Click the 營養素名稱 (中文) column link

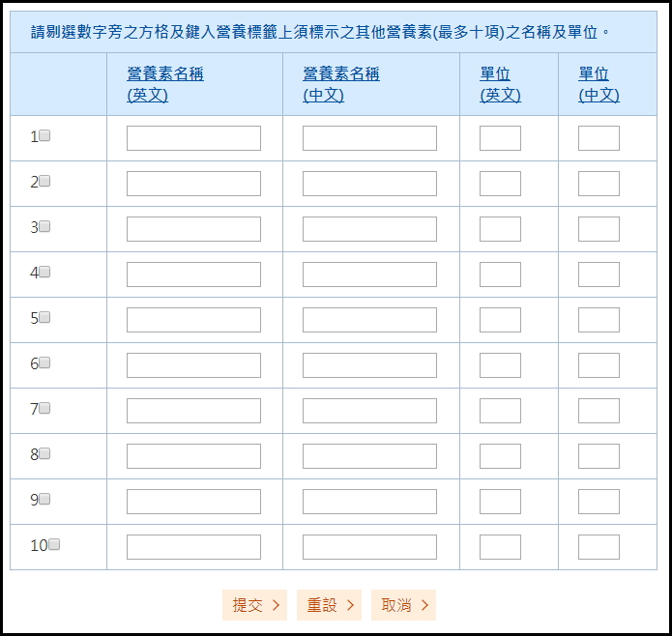[341, 84]
